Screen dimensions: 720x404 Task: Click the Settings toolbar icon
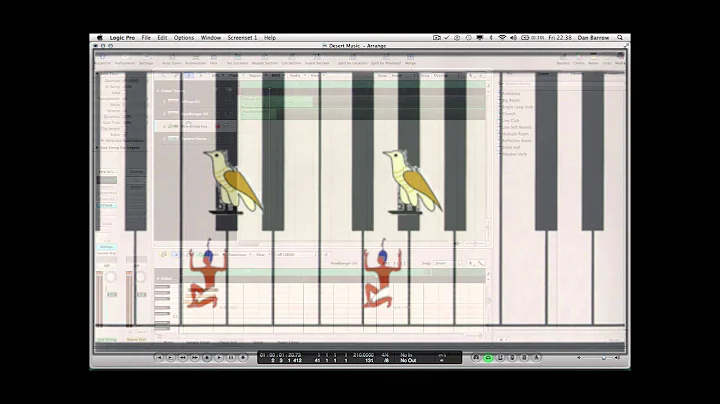pos(146,58)
